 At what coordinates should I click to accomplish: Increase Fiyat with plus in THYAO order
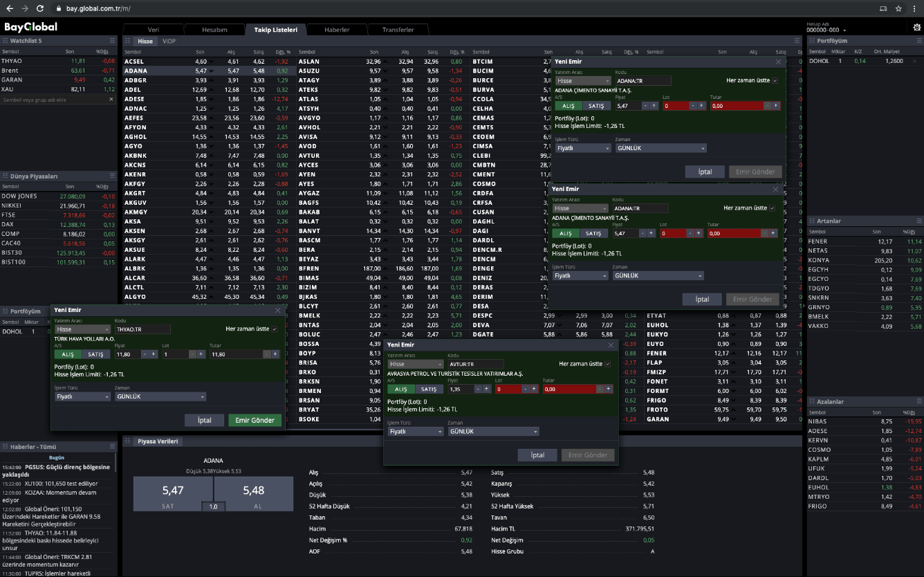(x=153, y=354)
